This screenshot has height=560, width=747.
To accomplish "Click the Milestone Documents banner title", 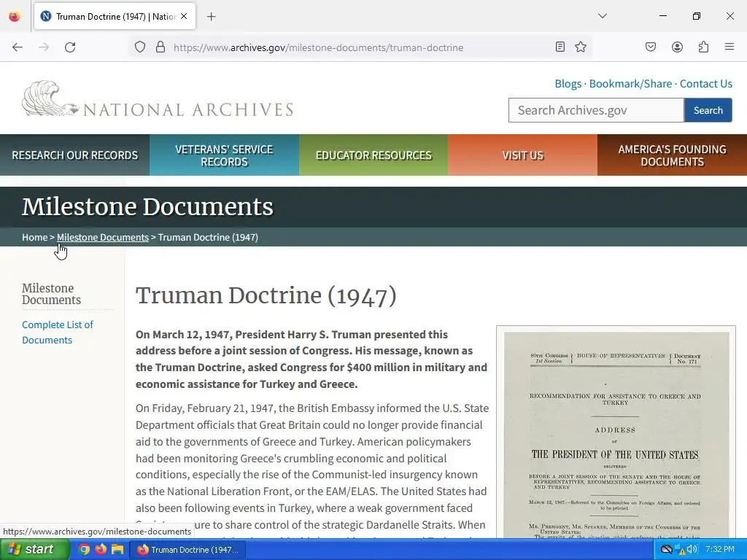I will point(147,206).
